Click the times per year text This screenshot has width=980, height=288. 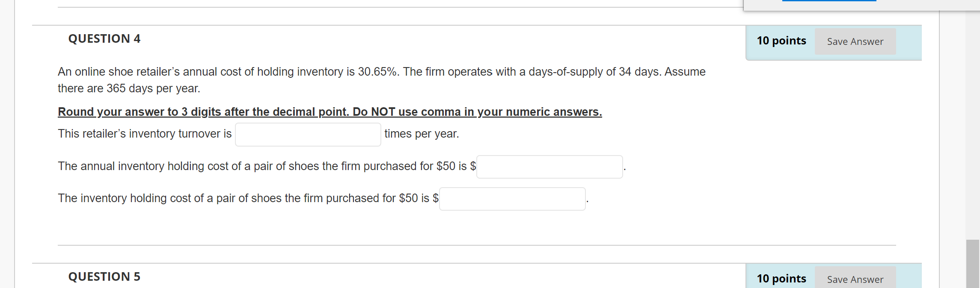pyautogui.click(x=421, y=134)
